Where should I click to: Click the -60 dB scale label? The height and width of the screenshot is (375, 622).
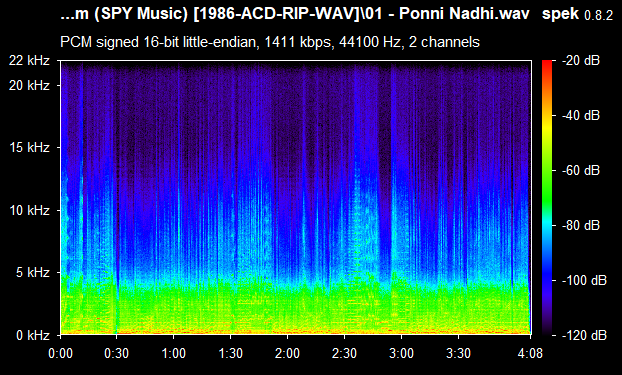[581, 171]
